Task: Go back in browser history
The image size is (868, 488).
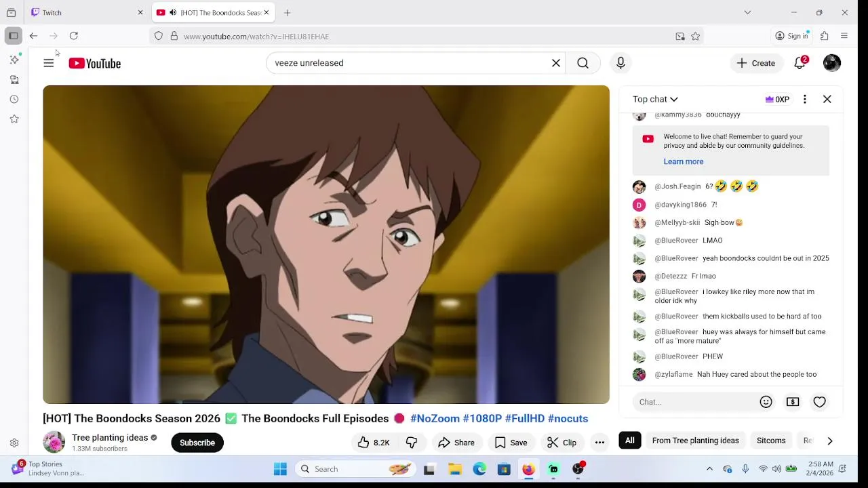Action: click(x=33, y=36)
